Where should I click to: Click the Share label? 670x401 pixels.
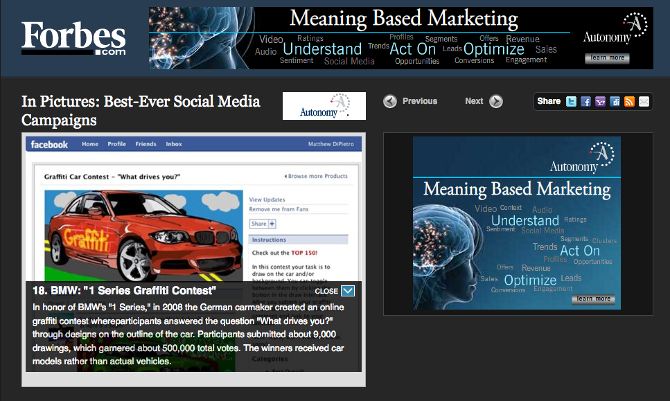pos(549,101)
